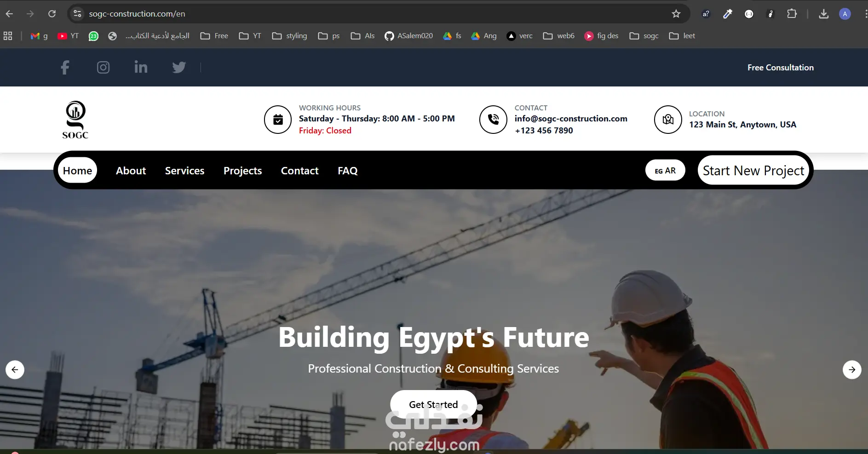
Task: Open the Facebook social link
Action: click(x=65, y=68)
